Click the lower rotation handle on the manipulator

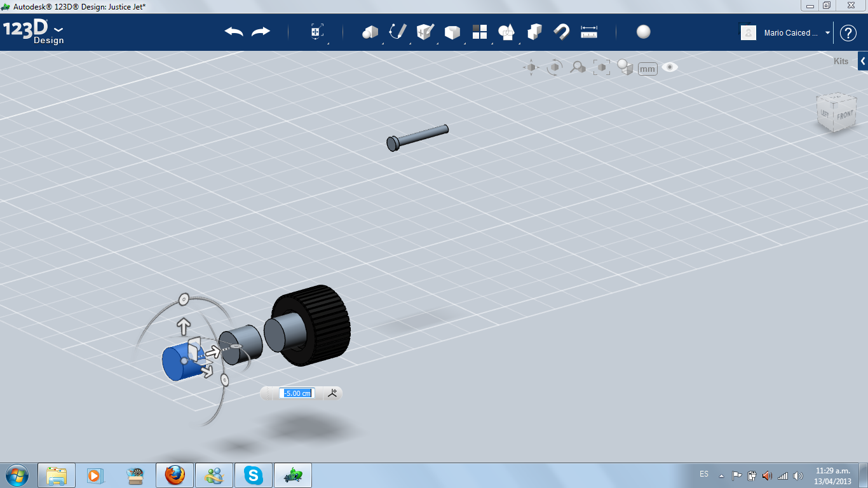click(224, 379)
